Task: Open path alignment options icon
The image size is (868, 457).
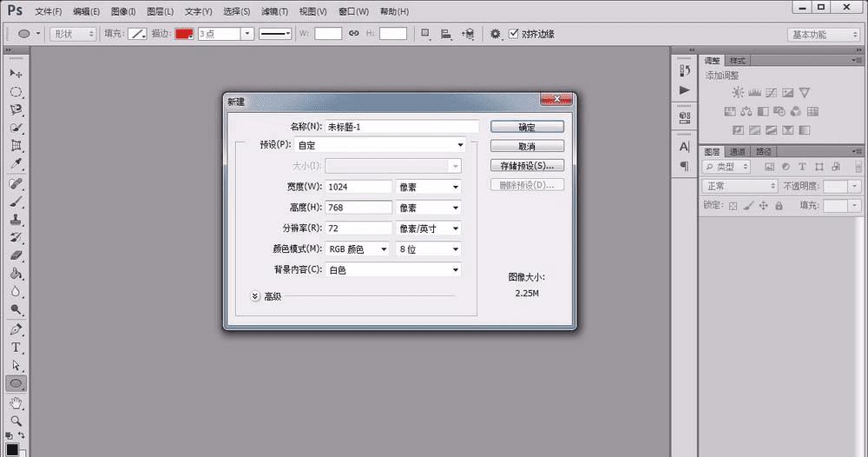Action: tap(446, 35)
